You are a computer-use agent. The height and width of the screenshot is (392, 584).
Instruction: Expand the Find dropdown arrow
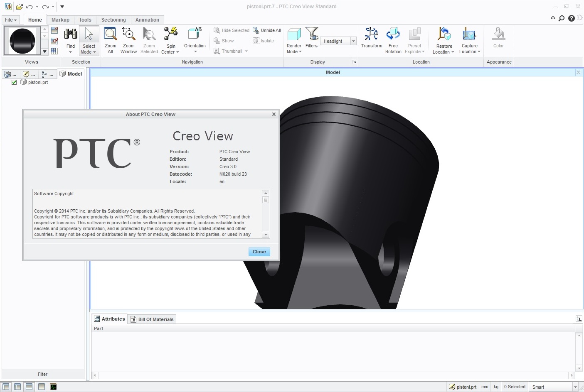[70, 52]
